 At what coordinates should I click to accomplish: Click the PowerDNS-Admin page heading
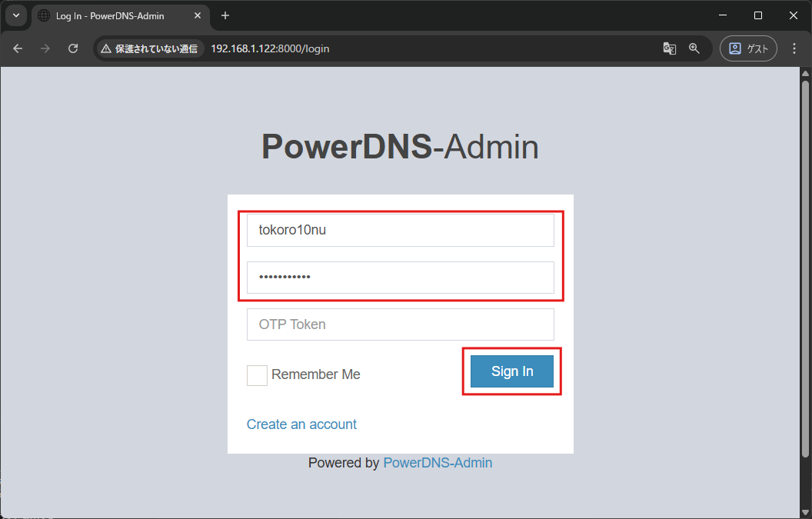coord(401,147)
